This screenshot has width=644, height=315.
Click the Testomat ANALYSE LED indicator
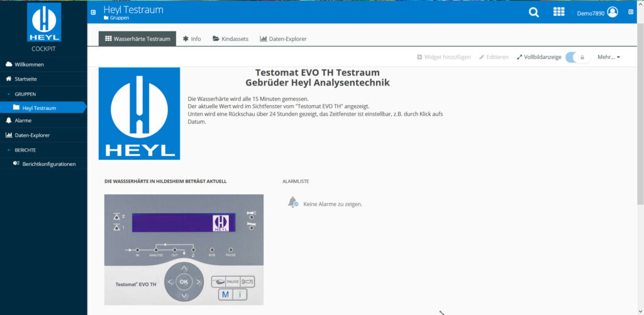(156, 249)
